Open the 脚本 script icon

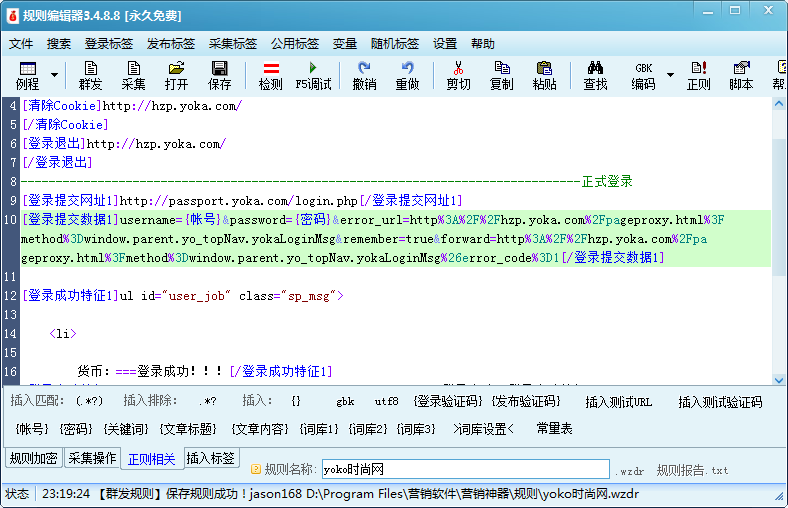click(x=741, y=75)
